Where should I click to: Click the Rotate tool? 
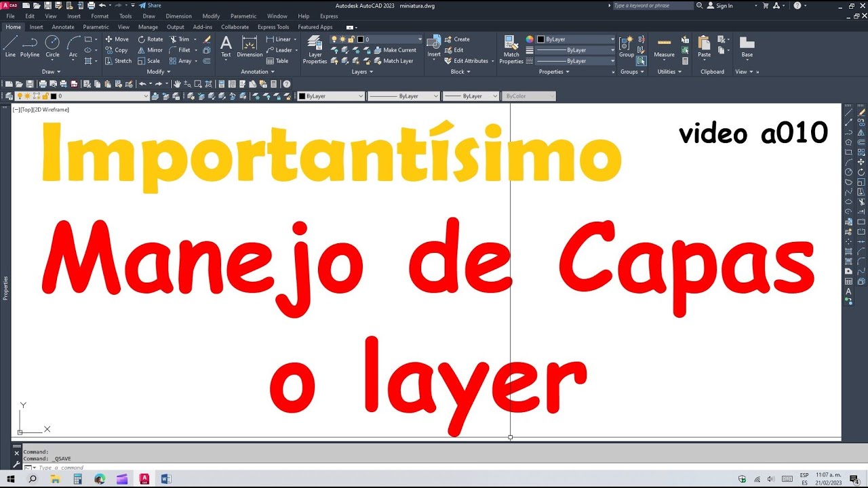[x=151, y=39]
